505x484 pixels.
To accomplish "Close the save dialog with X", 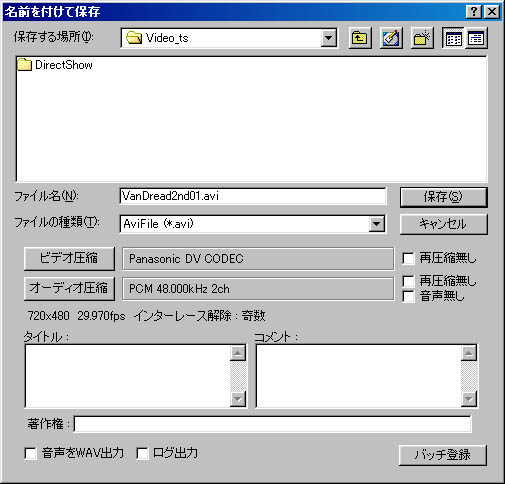I will pos(492,12).
